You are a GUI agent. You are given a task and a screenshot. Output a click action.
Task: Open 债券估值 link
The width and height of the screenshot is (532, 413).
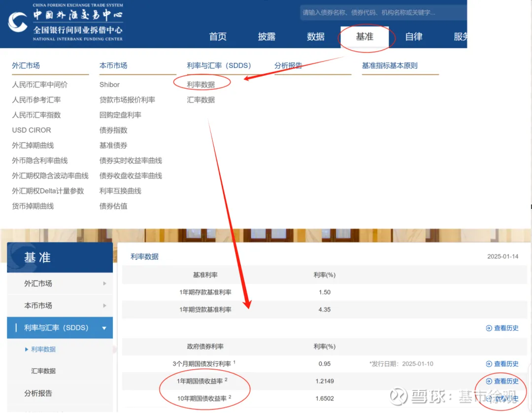tap(113, 206)
